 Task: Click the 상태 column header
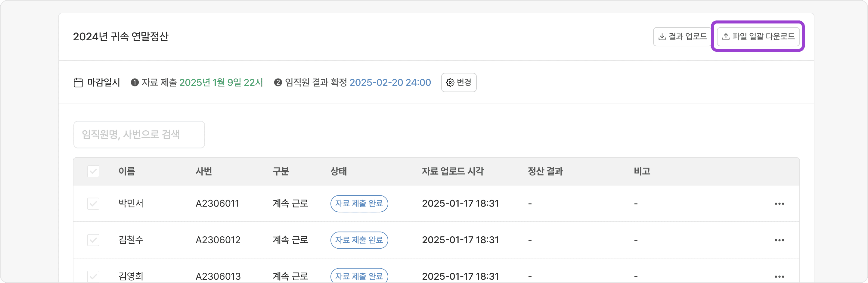pos(338,171)
